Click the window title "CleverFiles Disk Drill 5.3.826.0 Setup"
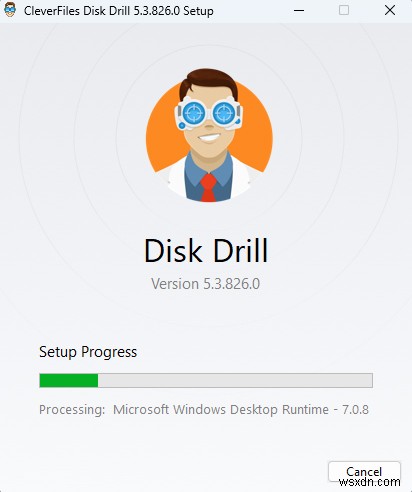412x492 pixels. coord(119,11)
